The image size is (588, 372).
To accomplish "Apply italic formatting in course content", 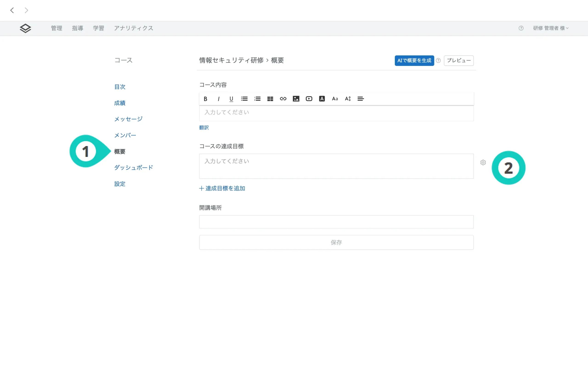I will coord(218,99).
